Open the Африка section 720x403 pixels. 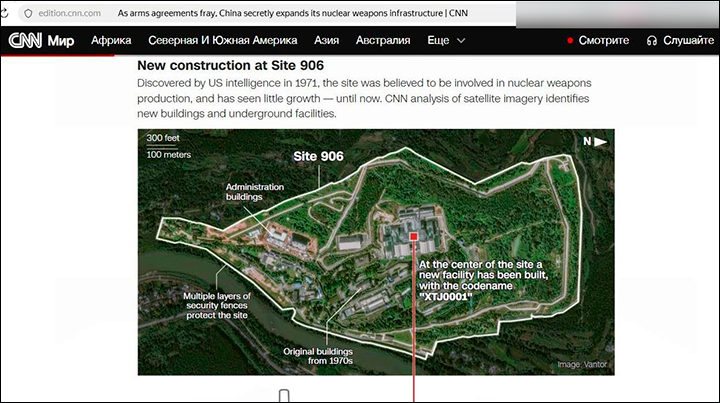click(x=111, y=41)
